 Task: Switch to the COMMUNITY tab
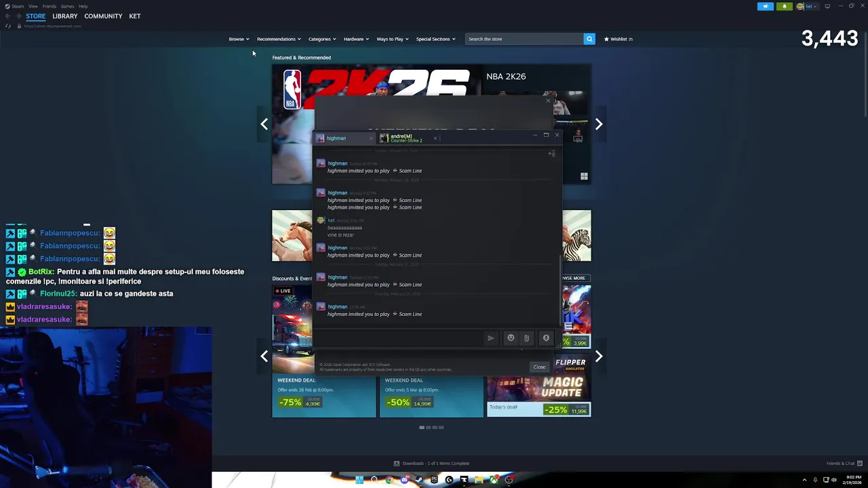pyautogui.click(x=103, y=16)
